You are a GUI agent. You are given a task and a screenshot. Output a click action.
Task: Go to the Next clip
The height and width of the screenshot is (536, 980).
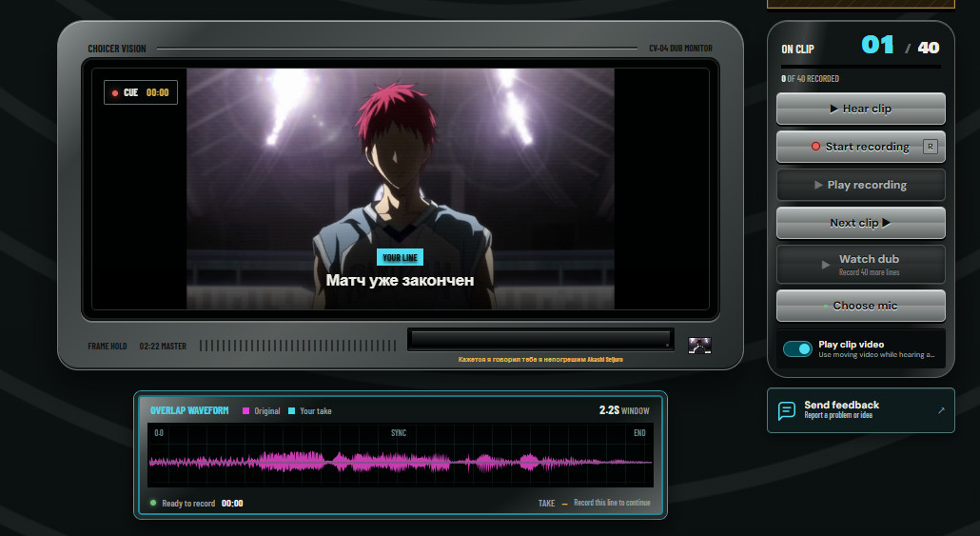click(861, 224)
